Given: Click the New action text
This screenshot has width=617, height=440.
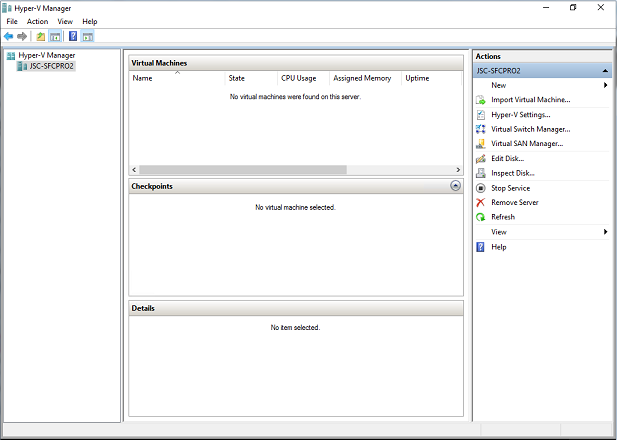Looking at the screenshot, I should pyautogui.click(x=499, y=85).
